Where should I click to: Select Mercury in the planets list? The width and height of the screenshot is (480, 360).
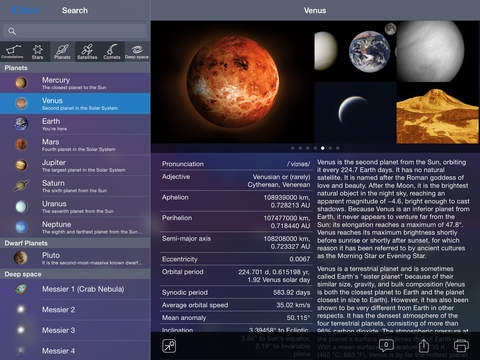click(x=75, y=83)
